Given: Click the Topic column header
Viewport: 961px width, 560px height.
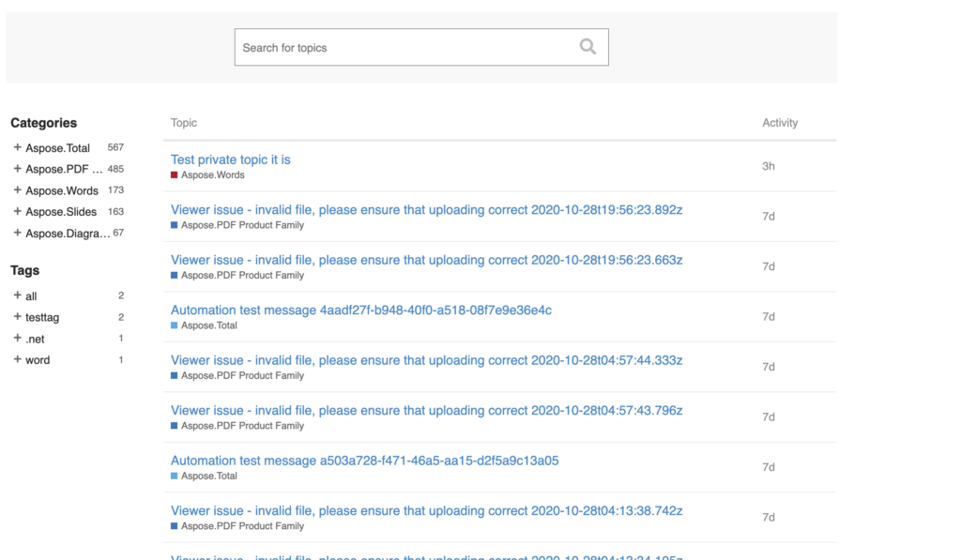Looking at the screenshot, I should coord(184,123).
